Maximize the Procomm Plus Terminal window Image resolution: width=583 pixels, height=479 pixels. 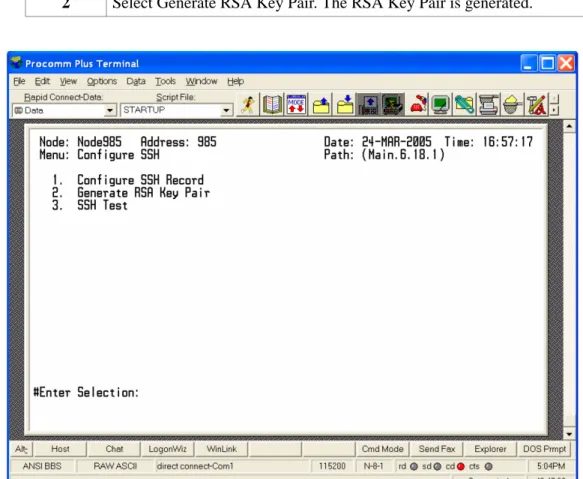(x=547, y=63)
